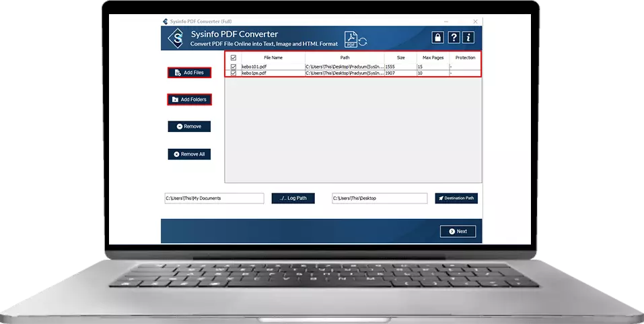
Task: Click the log path field showing My Documents
Action: 215,198
